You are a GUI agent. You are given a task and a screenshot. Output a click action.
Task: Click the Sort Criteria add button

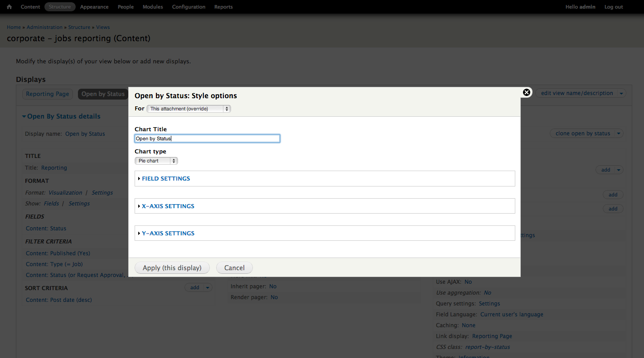coord(195,287)
